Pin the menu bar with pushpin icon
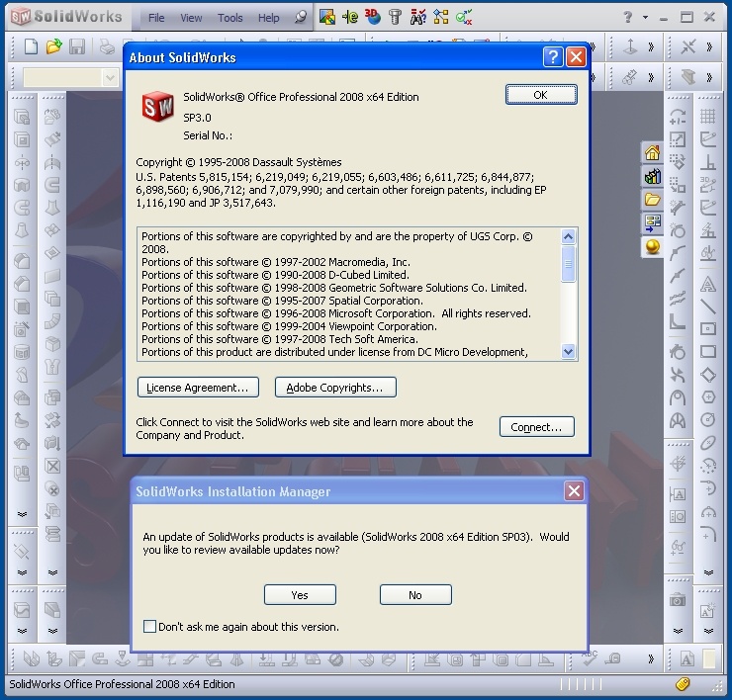 click(301, 17)
